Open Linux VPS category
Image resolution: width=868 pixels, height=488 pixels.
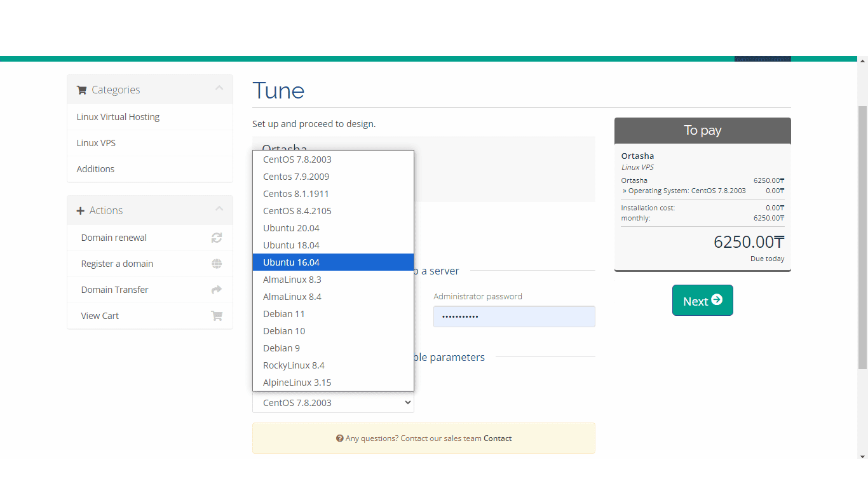click(150, 143)
